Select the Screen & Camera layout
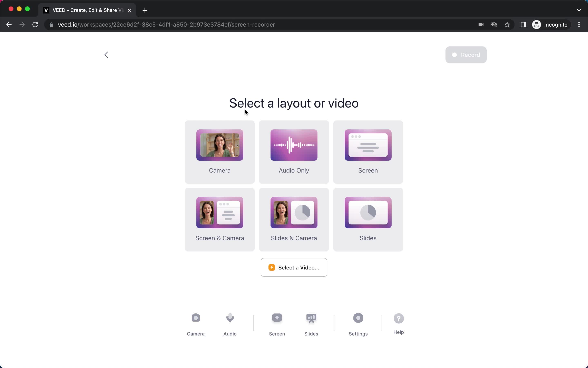This screenshot has width=588, height=368. tap(220, 220)
